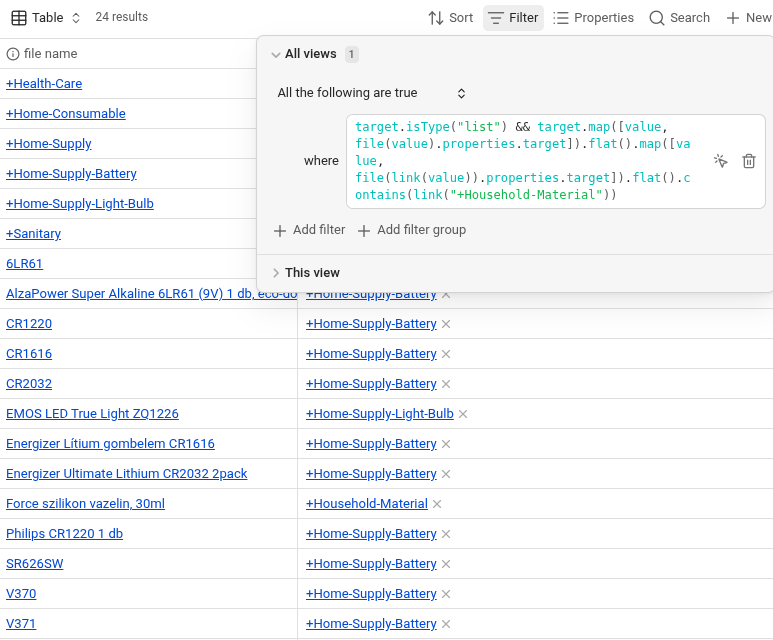This screenshot has height=640, width=773.
Task: Toggle the Filter panel button
Action: pyautogui.click(x=513, y=18)
